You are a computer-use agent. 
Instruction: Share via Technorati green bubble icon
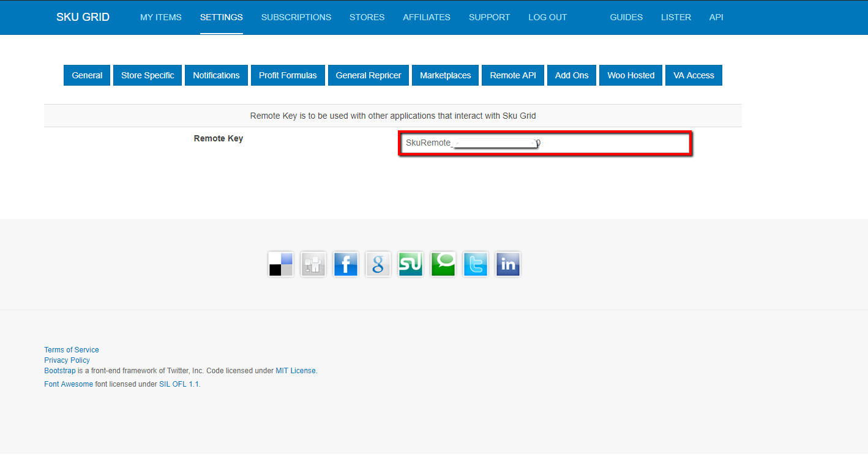point(443,264)
